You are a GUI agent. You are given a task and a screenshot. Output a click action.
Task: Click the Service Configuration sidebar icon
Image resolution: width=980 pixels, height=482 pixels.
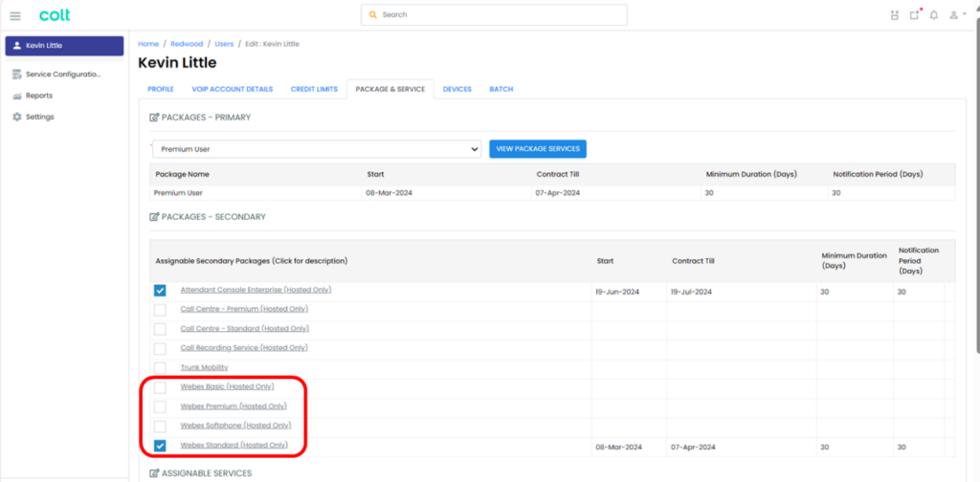pos(17,75)
